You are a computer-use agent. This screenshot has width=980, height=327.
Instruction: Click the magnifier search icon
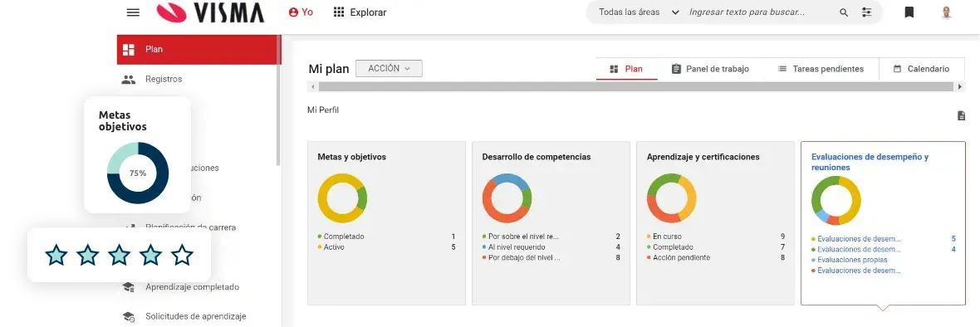[x=844, y=12]
